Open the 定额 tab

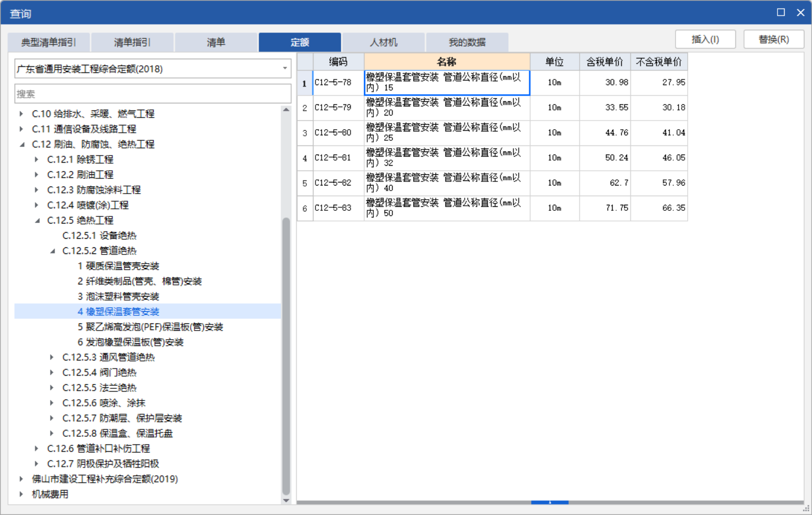coord(300,43)
